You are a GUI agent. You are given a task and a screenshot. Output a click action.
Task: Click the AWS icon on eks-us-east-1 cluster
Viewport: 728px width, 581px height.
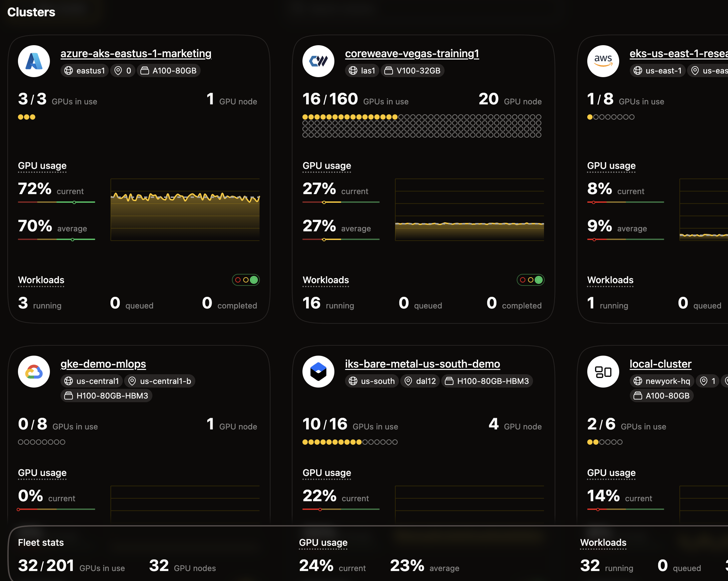click(x=603, y=61)
